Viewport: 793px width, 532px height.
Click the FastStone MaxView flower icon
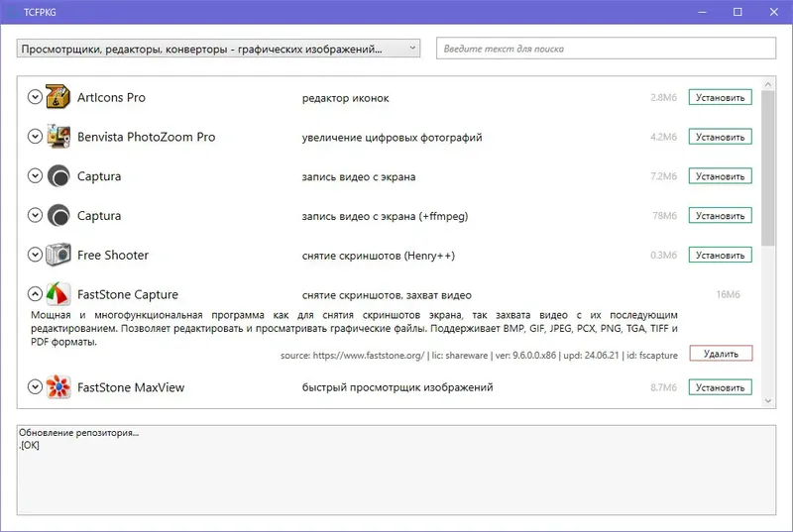point(58,387)
